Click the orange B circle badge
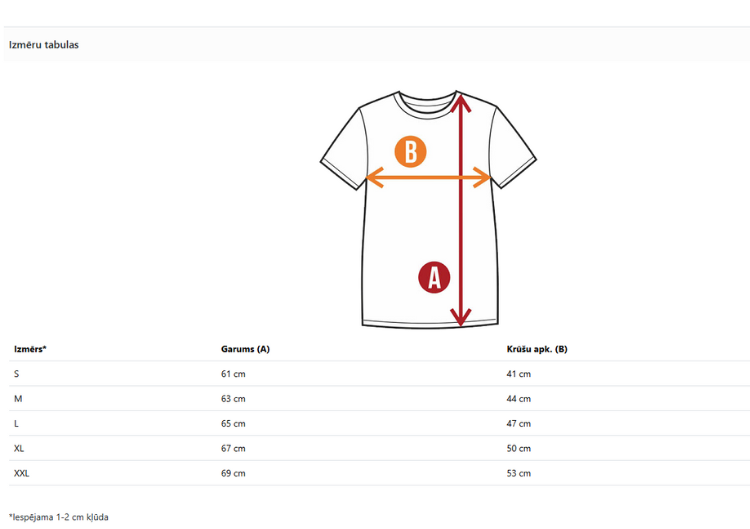Viewport: 750px width, 529px height. pos(410,152)
